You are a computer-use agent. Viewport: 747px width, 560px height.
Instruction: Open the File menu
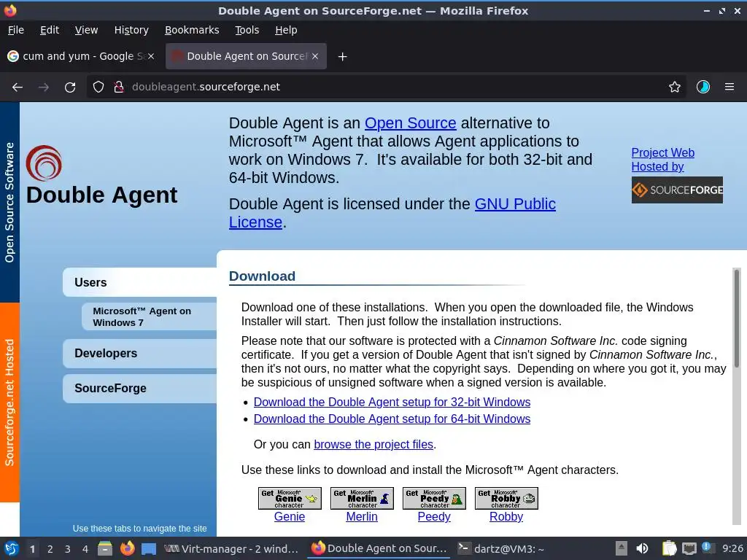coord(16,30)
